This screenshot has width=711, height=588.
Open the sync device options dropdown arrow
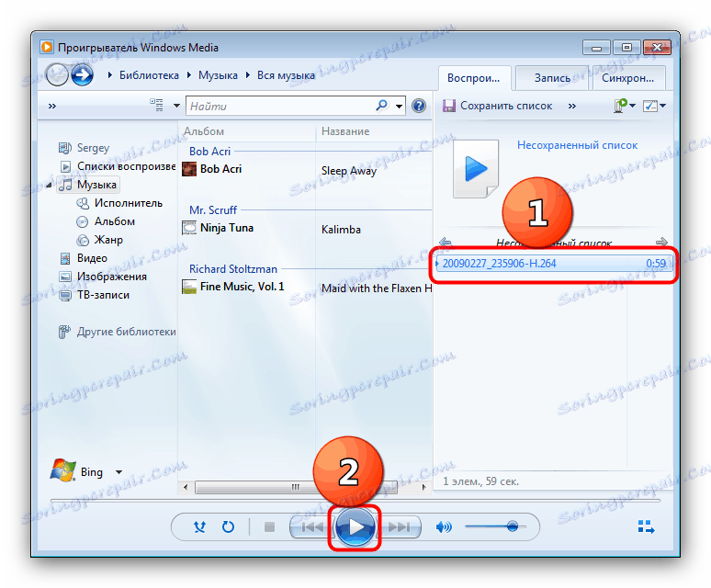[x=633, y=106]
